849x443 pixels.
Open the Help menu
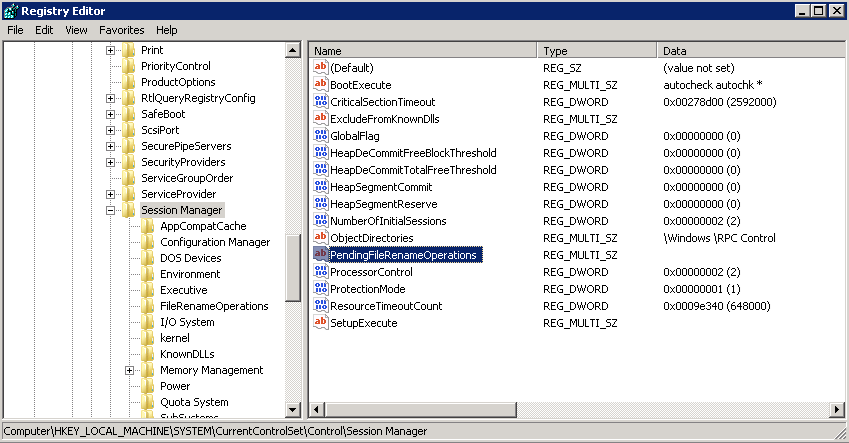(166, 30)
